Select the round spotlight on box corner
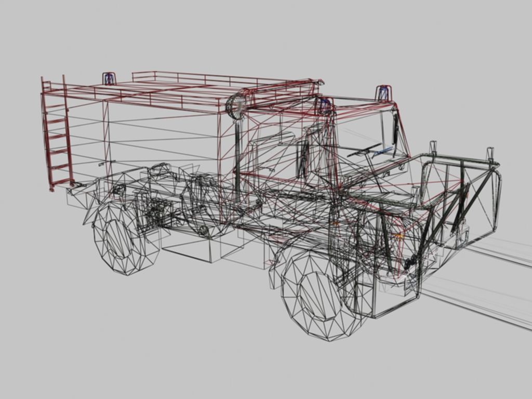532x399 pixels. click(235, 107)
